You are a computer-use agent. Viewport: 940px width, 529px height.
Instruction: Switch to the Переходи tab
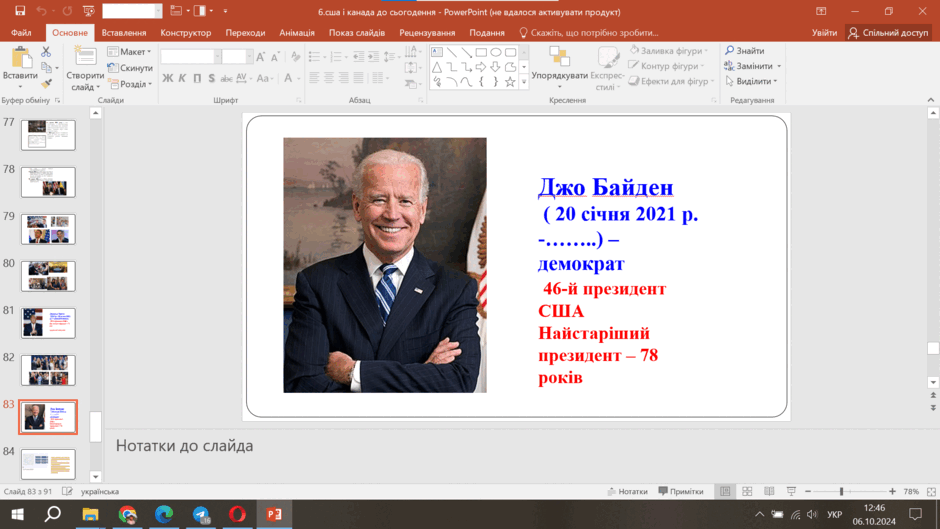pyautogui.click(x=245, y=32)
